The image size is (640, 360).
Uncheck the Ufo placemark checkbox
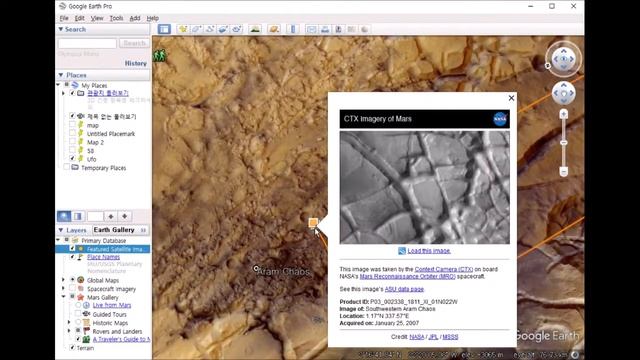coord(72,159)
